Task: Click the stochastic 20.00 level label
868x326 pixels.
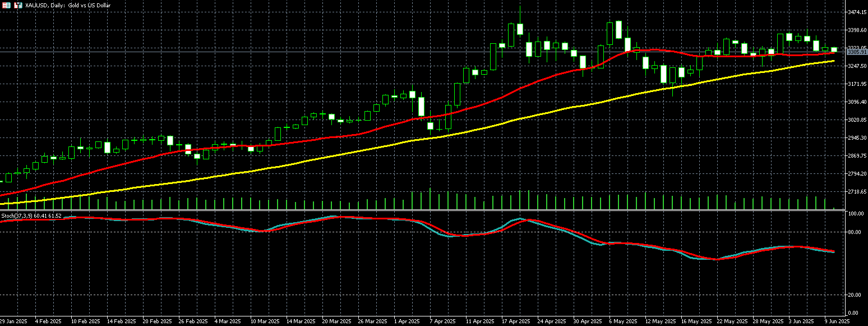Action: click(x=855, y=295)
